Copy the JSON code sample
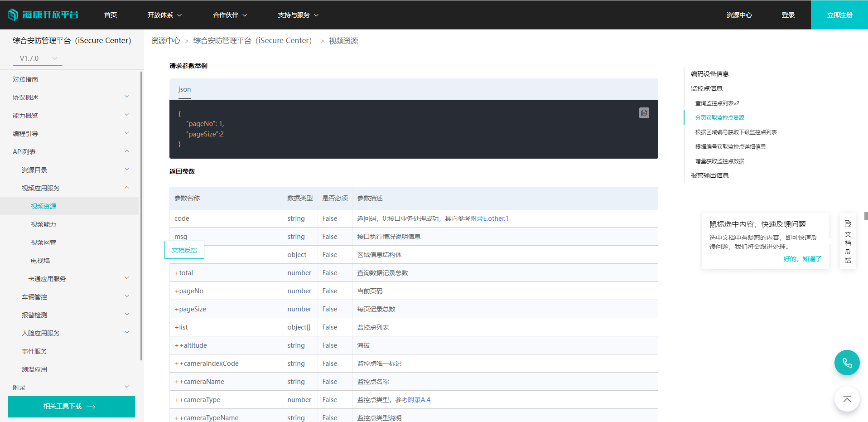 point(644,113)
